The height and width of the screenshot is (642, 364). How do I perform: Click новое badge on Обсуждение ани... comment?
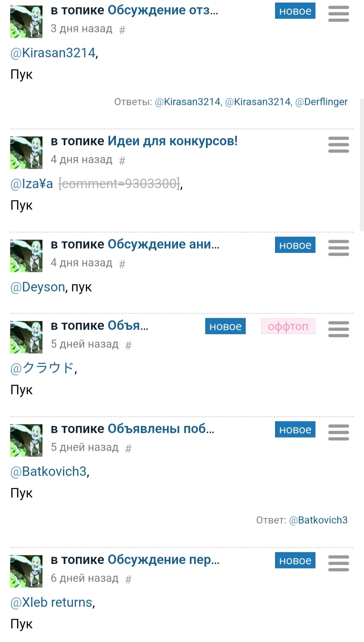pos(295,245)
